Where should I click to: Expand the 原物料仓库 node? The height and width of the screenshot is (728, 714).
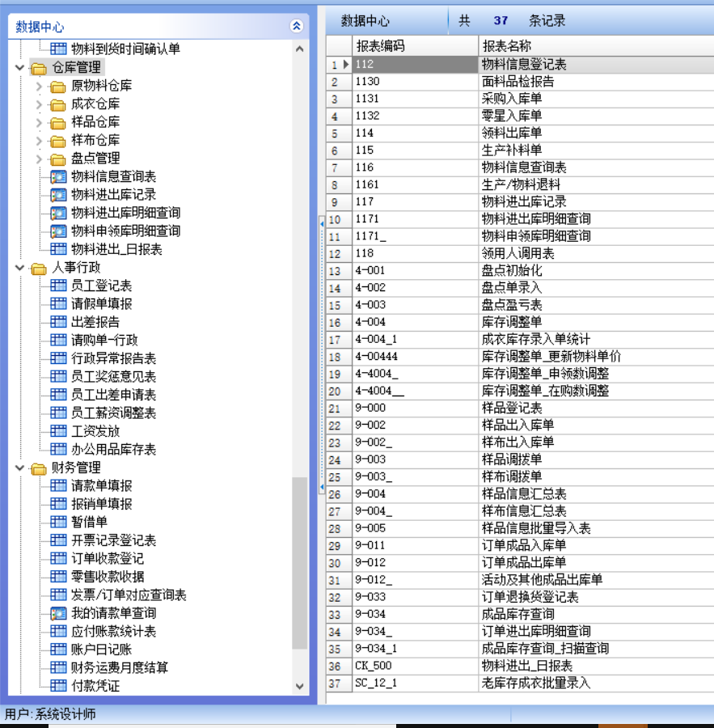pyautogui.click(x=39, y=86)
